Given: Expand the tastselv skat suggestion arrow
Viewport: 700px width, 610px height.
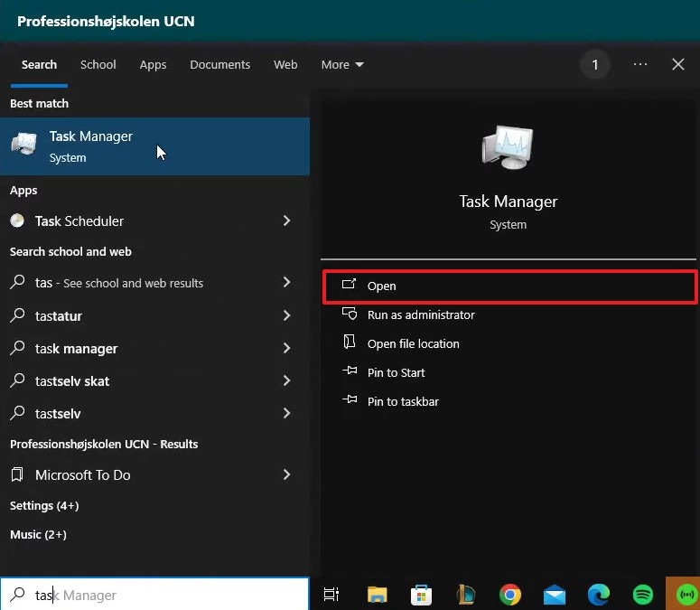Looking at the screenshot, I should coord(286,380).
